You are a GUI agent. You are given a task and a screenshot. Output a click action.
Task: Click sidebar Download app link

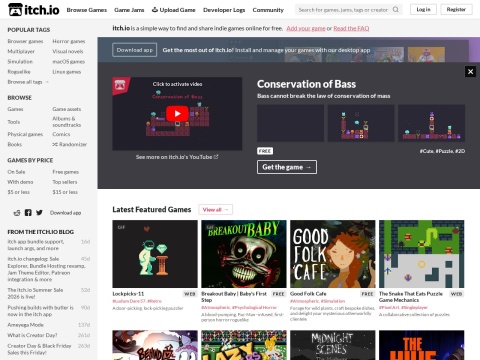65,213
